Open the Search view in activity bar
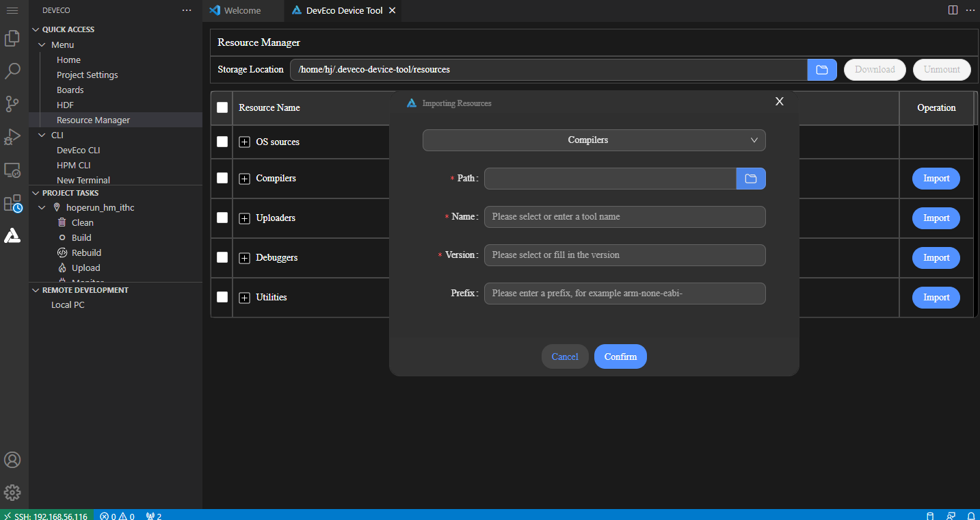This screenshot has height=520, width=980. coord(12,71)
